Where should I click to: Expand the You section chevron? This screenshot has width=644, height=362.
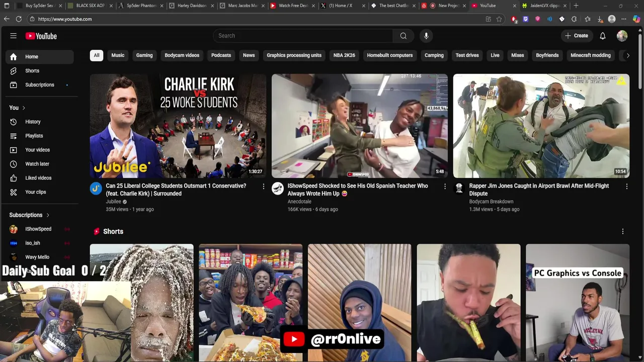pos(23,108)
